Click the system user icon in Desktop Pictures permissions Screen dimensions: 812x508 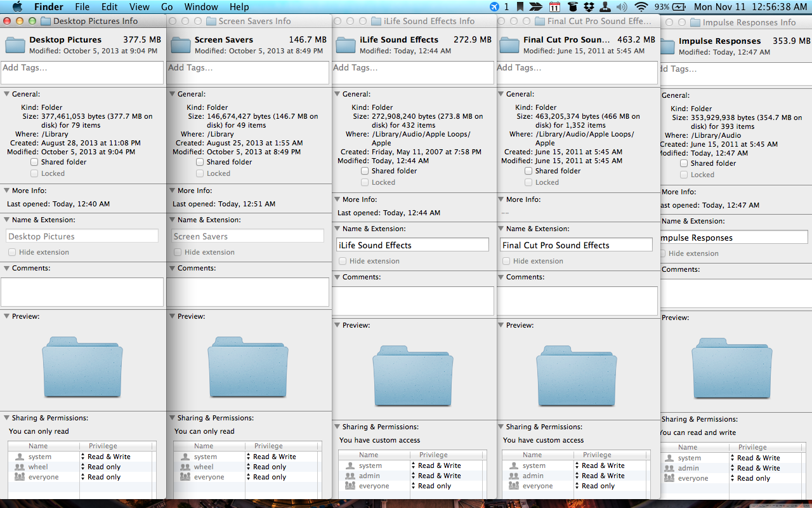click(x=19, y=457)
